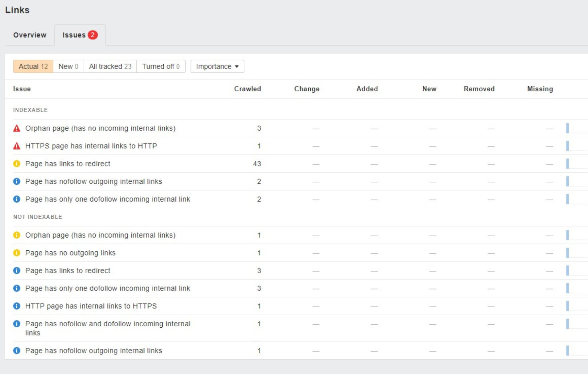588x374 pixels.
Task: Click red warning icon for indexable Orphan page
Action: click(17, 128)
